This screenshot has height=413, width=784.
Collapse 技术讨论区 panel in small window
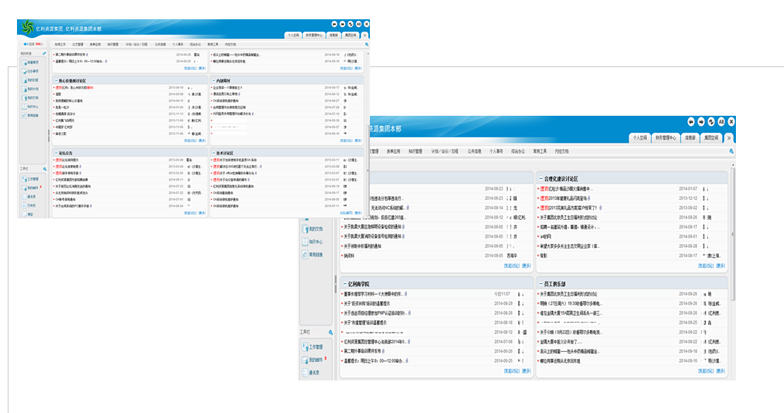214,153
